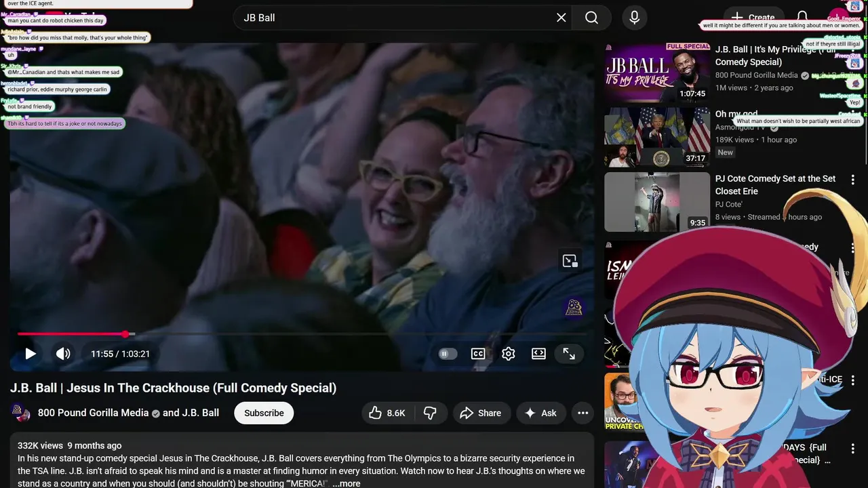This screenshot has width=868, height=488.
Task: Share the video
Action: tap(481, 413)
